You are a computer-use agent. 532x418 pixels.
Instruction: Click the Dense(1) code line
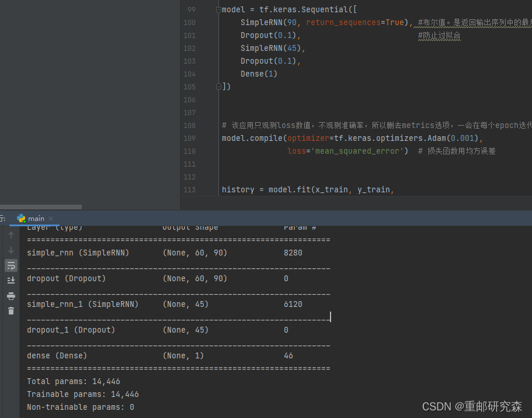259,74
